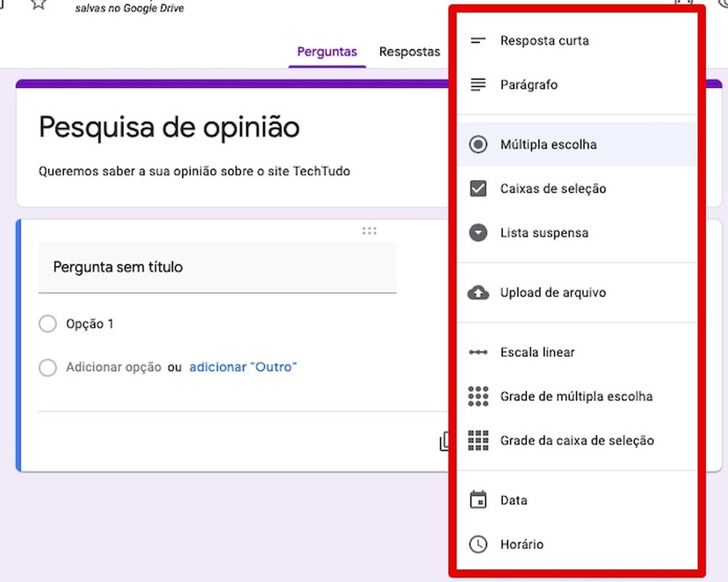Select the Horário clock icon
The image size is (728, 582).
pos(478,544)
